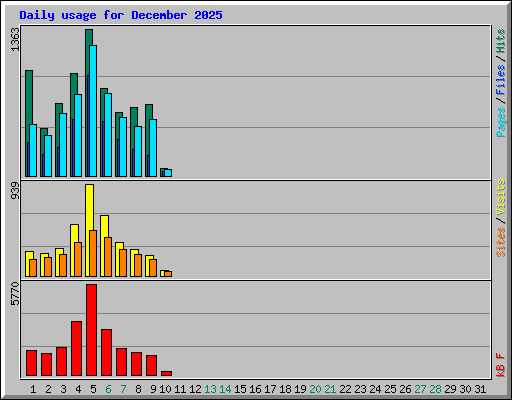Screen dimensions: 512x400
Task: Click the green Hits legend label
Action: point(500,41)
